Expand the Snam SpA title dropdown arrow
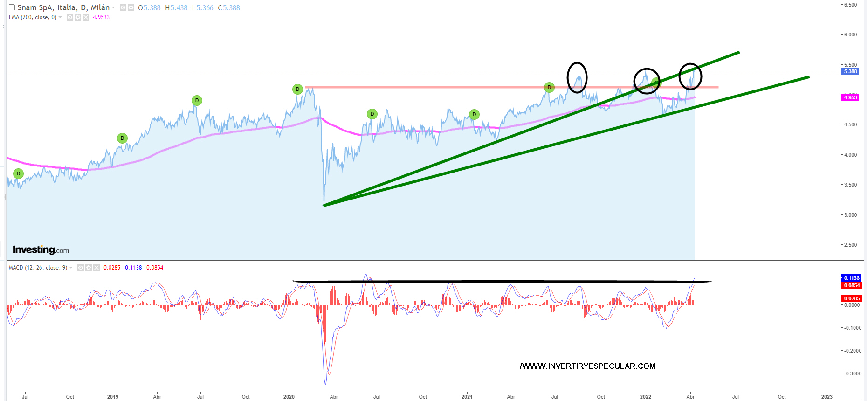Image resolution: width=868 pixels, height=401 pixels. pos(113,8)
